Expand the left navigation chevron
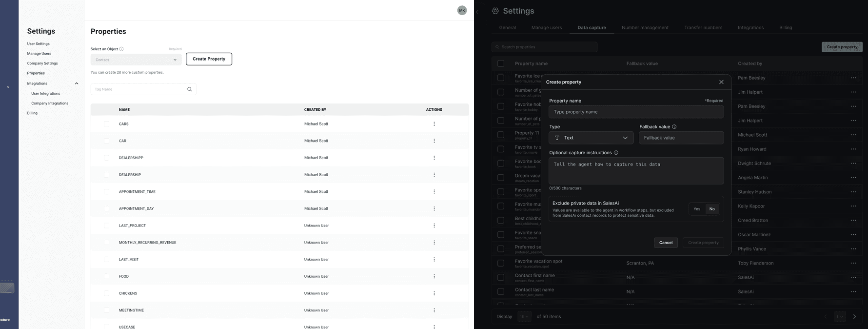Viewport: 868px width, 329px height. (x=8, y=87)
